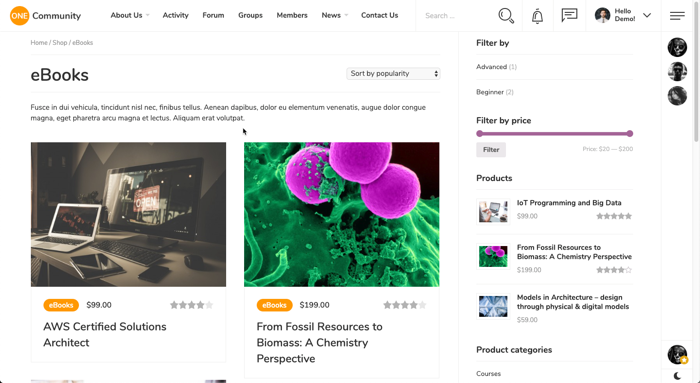
Task: Click From Fossil Resources star rating in sidebar
Action: [614, 270]
